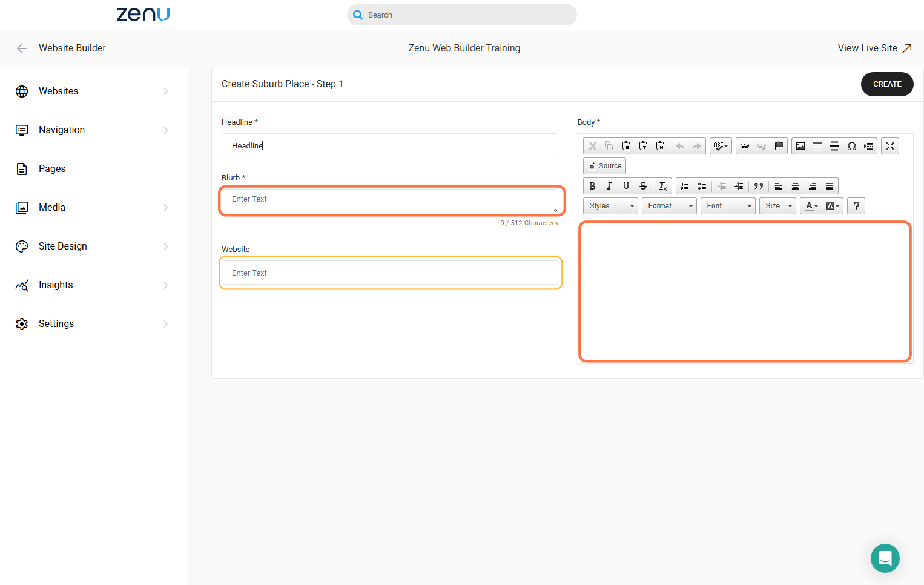Open spell check options dropdown
The height and width of the screenshot is (585, 924).
721,146
